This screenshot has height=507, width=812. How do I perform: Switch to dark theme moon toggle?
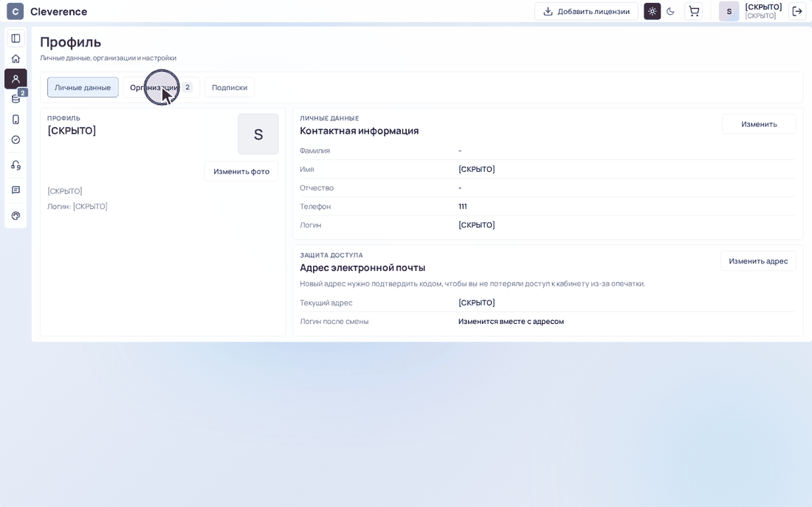click(670, 11)
